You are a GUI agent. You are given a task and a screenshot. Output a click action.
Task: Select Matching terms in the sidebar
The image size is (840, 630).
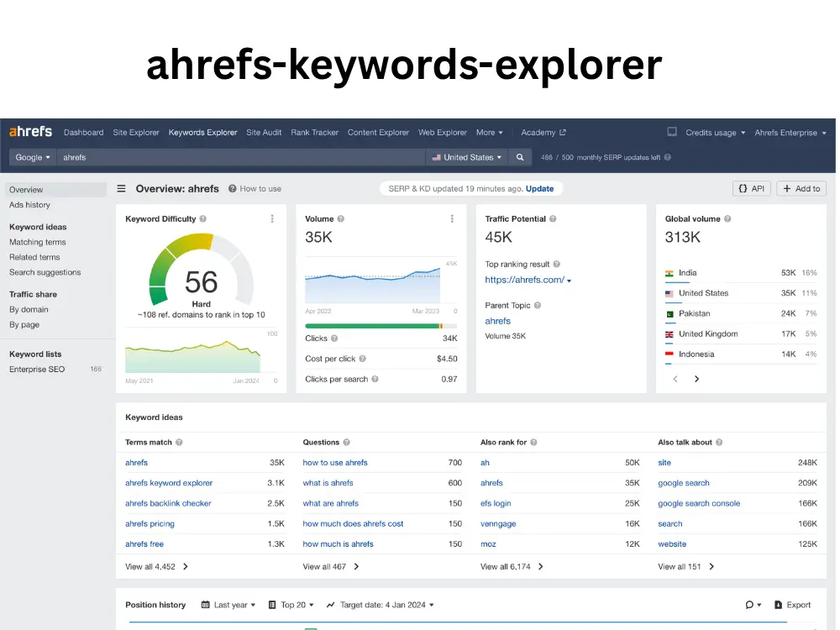(x=38, y=242)
